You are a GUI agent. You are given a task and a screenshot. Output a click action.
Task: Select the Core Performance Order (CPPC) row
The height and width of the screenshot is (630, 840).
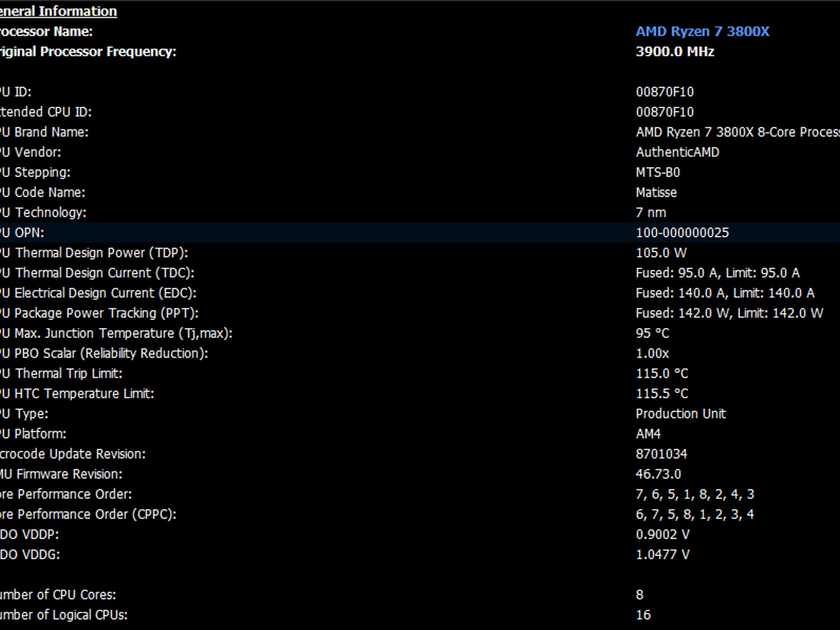point(420,514)
